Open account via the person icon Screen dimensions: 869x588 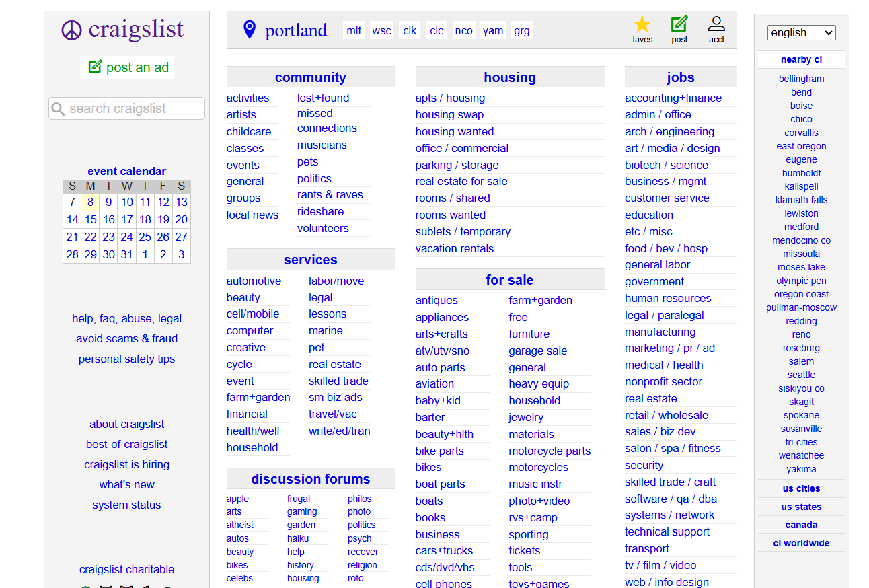[x=716, y=25]
